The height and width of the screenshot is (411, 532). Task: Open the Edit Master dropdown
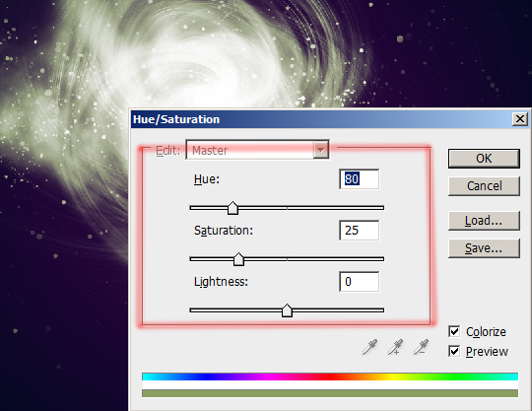click(257, 150)
